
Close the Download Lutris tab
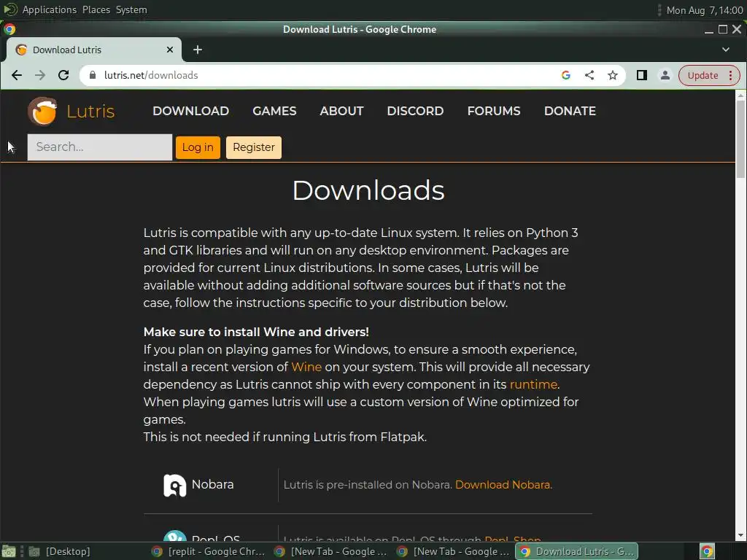(170, 50)
